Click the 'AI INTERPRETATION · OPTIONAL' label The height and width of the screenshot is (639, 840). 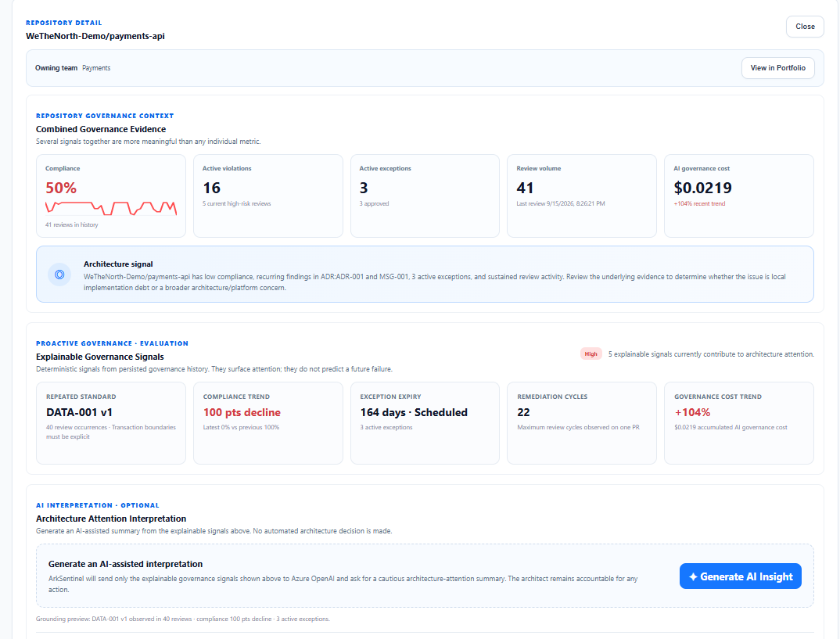click(x=98, y=505)
